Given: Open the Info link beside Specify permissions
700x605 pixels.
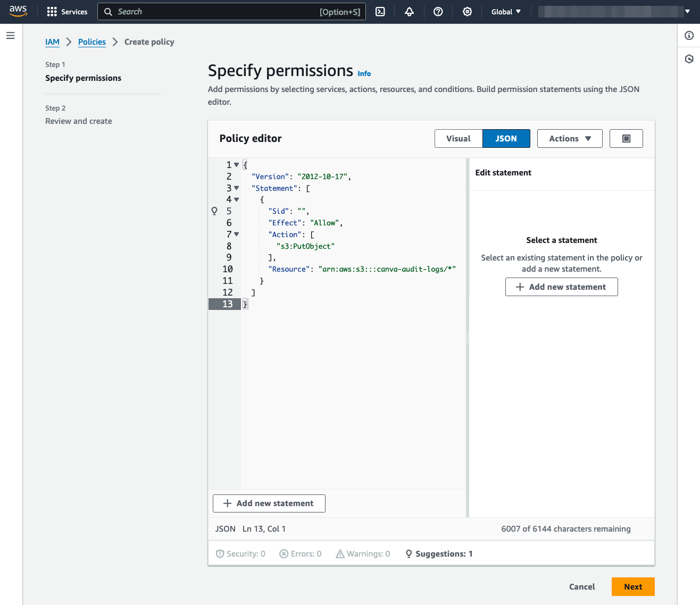Looking at the screenshot, I should tap(364, 74).
